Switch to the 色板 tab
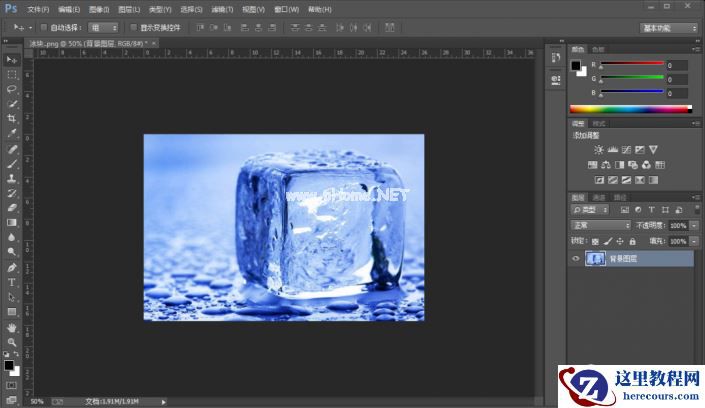This screenshot has height=408, width=705. (x=598, y=49)
